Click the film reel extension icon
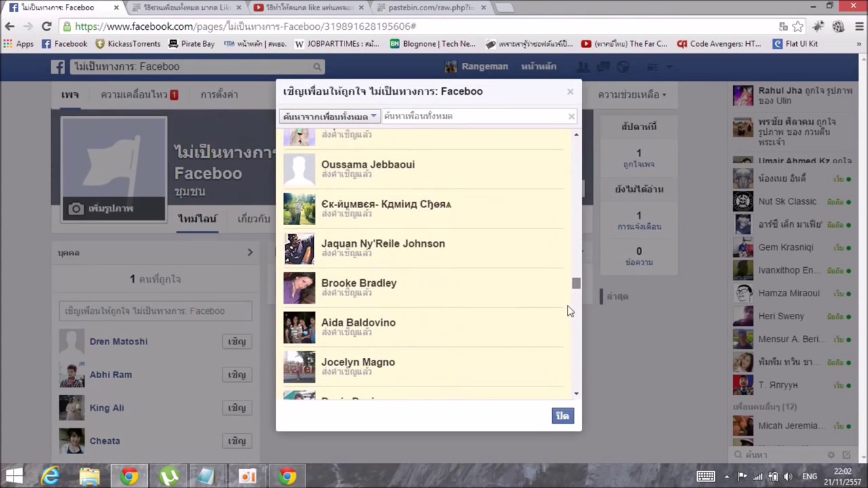 tap(838, 26)
